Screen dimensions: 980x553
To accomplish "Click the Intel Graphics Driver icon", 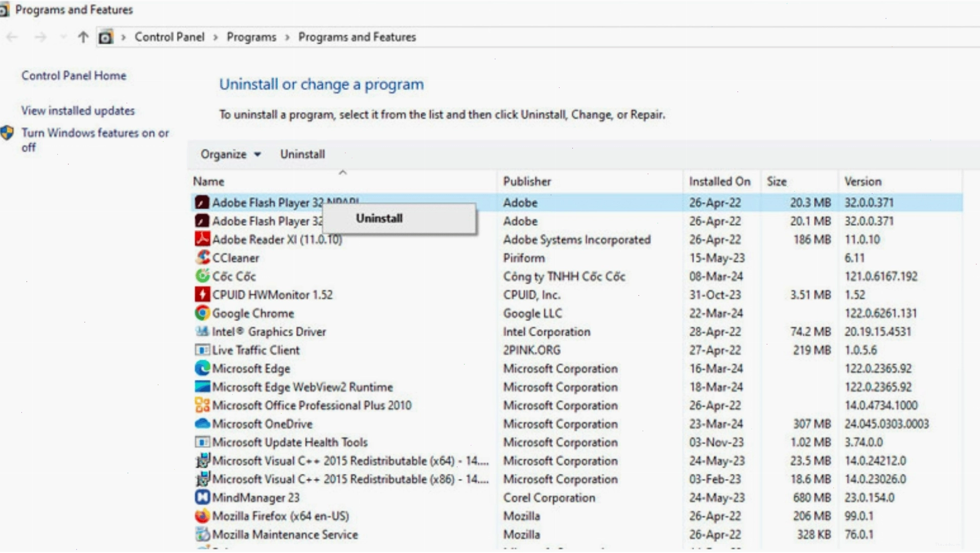I will [202, 331].
